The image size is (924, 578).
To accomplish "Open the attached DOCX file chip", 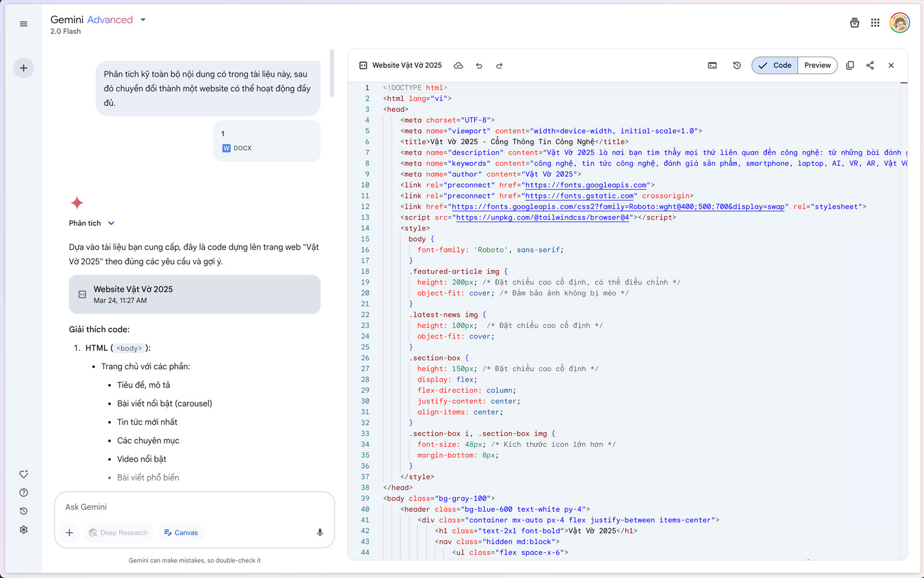I will click(x=267, y=141).
